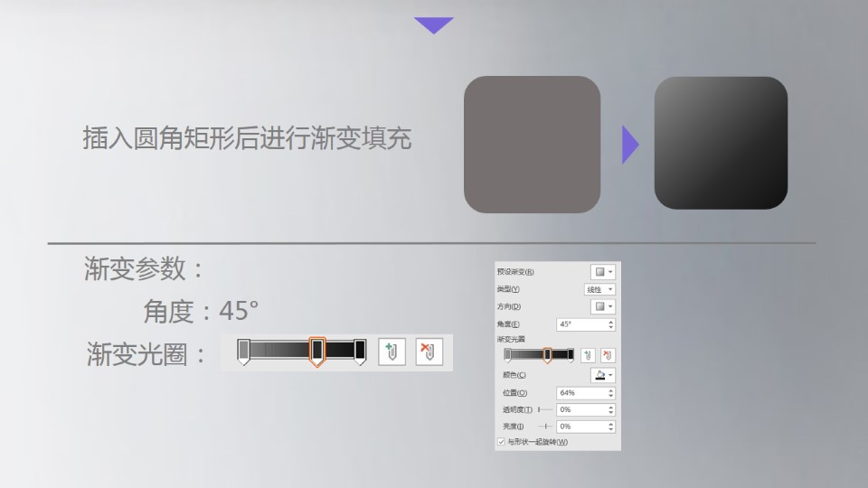Viewport: 868px width, 488px height.
Task: Select the rightmost stop on enlarged gradient bar
Action: (x=360, y=352)
